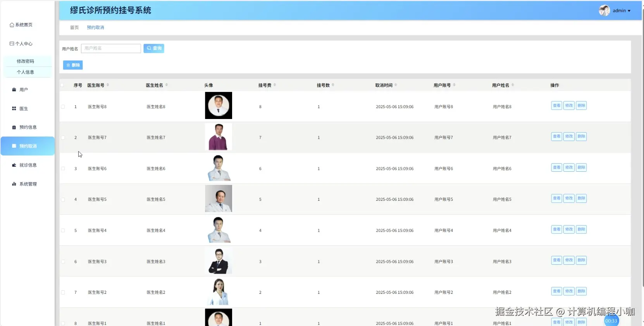644x326 pixels.
Task: Click the trash icon on 删除 button
Action: pos(68,65)
